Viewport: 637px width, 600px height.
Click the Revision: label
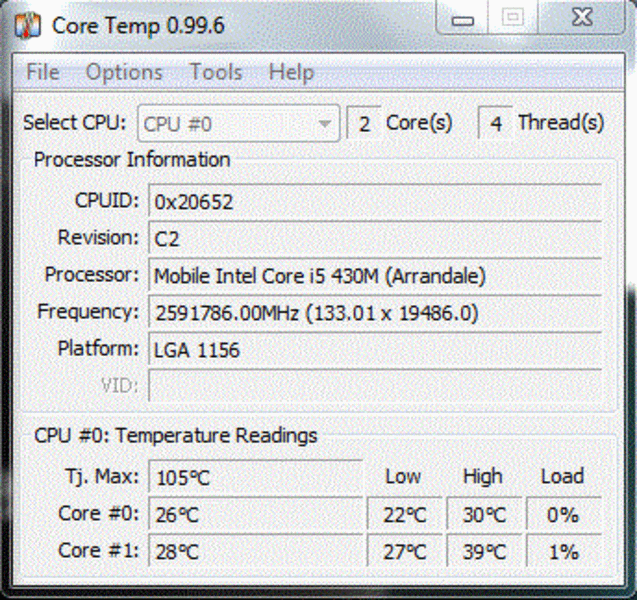(x=98, y=237)
